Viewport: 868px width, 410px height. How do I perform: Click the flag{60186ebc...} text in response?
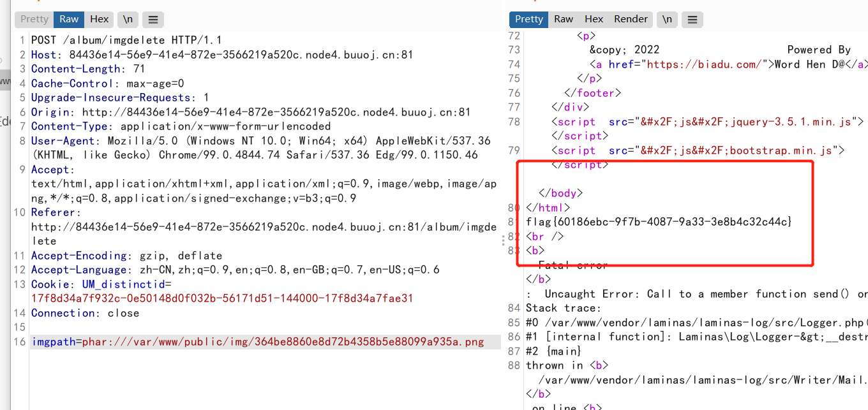point(659,222)
